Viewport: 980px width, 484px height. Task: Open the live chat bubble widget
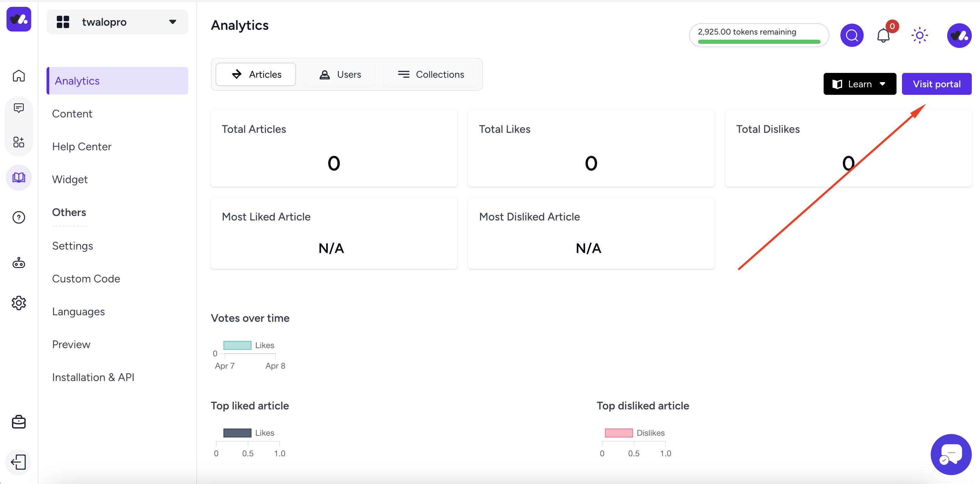point(951,454)
